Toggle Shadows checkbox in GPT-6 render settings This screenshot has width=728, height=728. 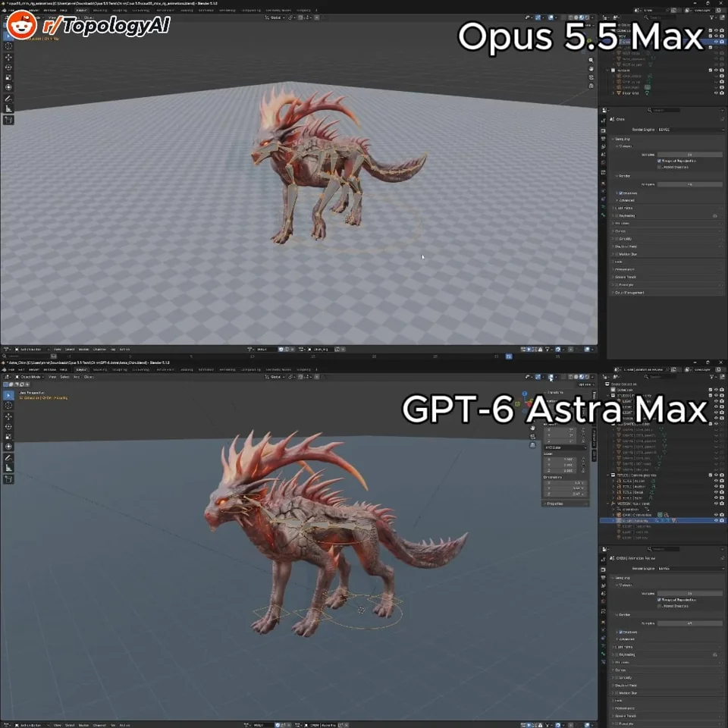click(x=621, y=632)
